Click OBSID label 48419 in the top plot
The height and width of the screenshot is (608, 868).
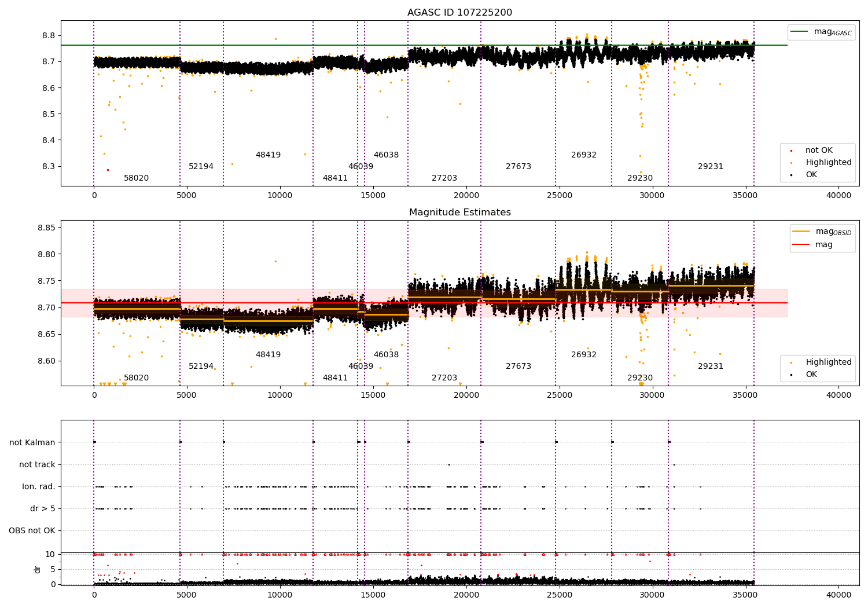pos(268,155)
